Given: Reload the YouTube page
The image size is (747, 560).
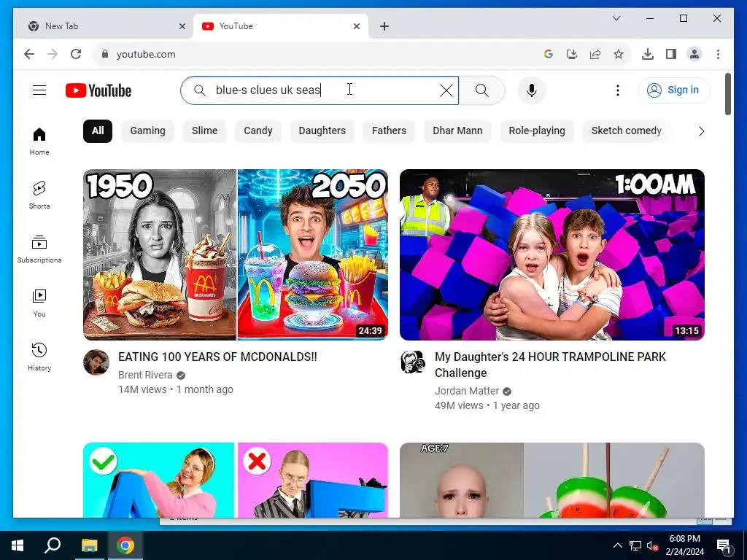Looking at the screenshot, I should (x=76, y=54).
